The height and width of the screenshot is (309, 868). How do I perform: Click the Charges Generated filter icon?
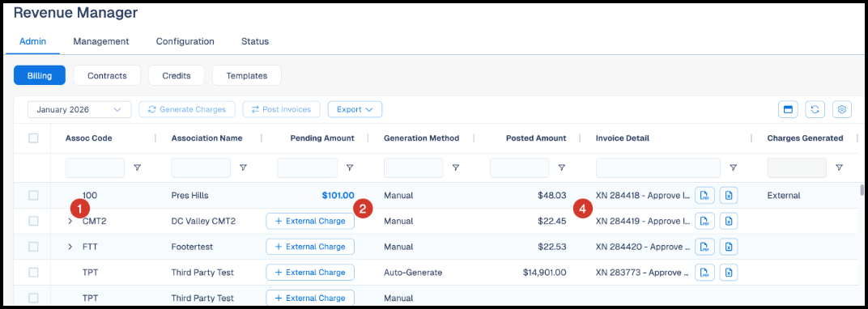[x=839, y=167]
